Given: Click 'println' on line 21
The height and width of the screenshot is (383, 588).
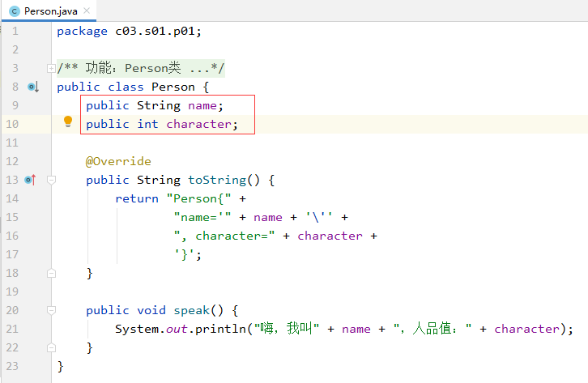Looking at the screenshot, I should pos(220,329).
